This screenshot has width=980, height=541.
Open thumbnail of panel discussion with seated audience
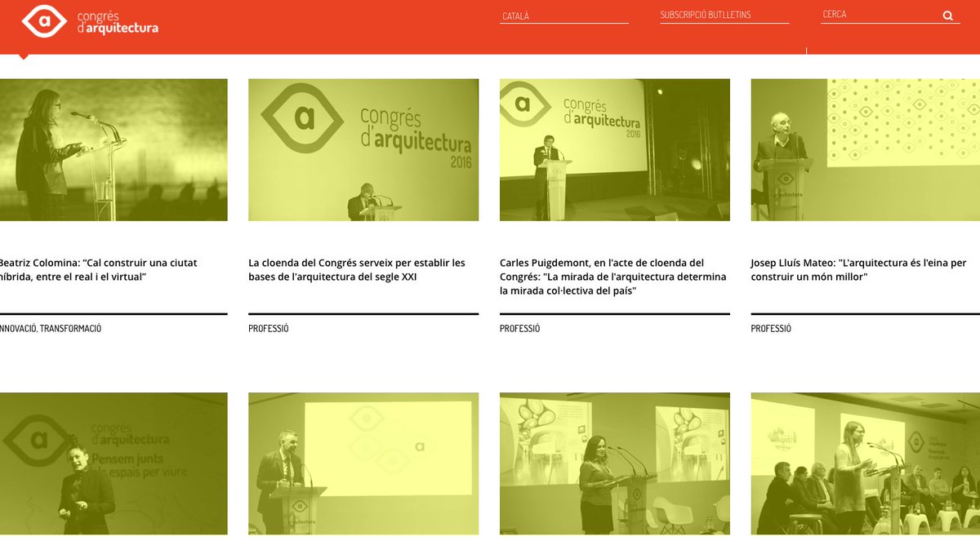[x=865, y=463]
